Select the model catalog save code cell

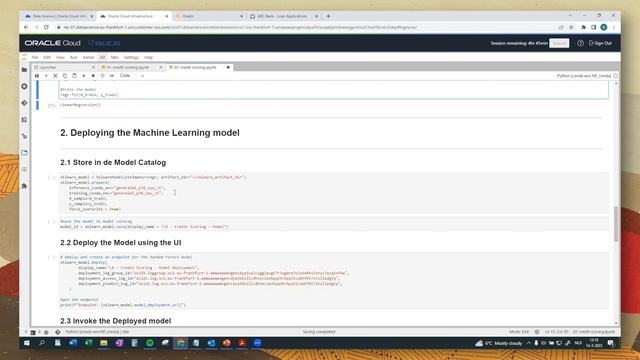[333, 224]
